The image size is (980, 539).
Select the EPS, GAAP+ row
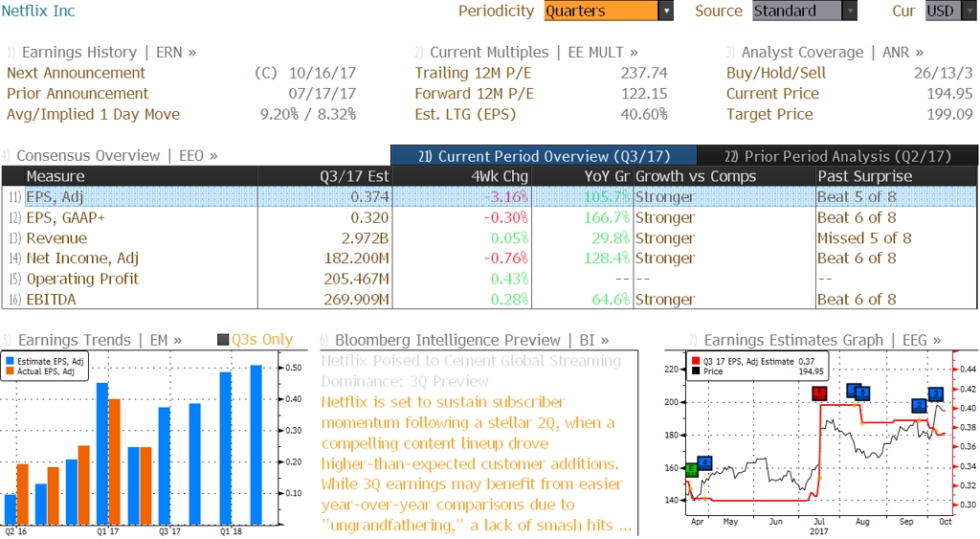[x=489, y=217]
